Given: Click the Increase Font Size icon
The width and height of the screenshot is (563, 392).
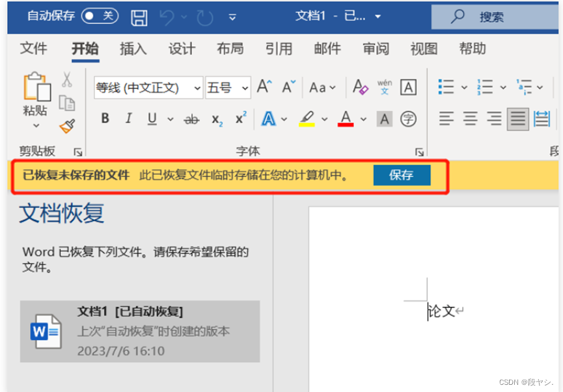Looking at the screenshot, I should click(x=265, y=86).
